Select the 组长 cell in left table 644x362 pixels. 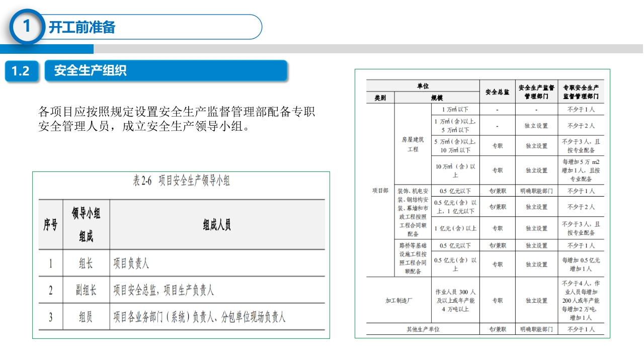click(86, 263)
